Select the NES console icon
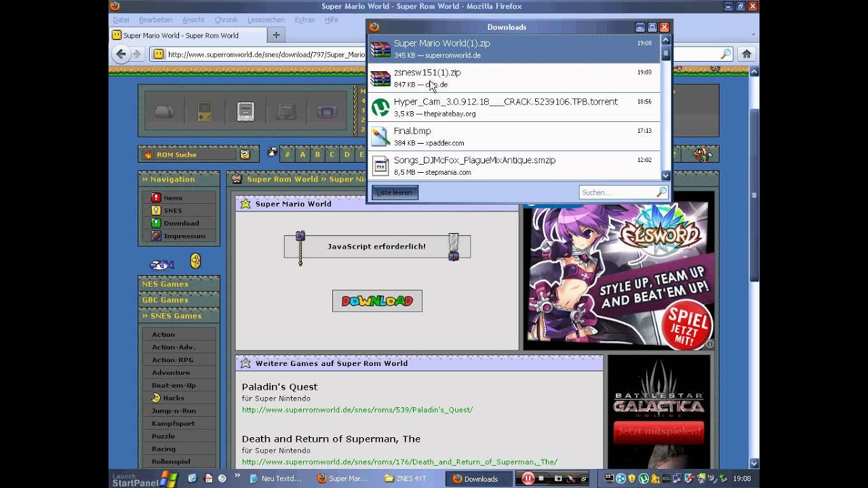This screenshot has height=488, width=868. point(164,112)
